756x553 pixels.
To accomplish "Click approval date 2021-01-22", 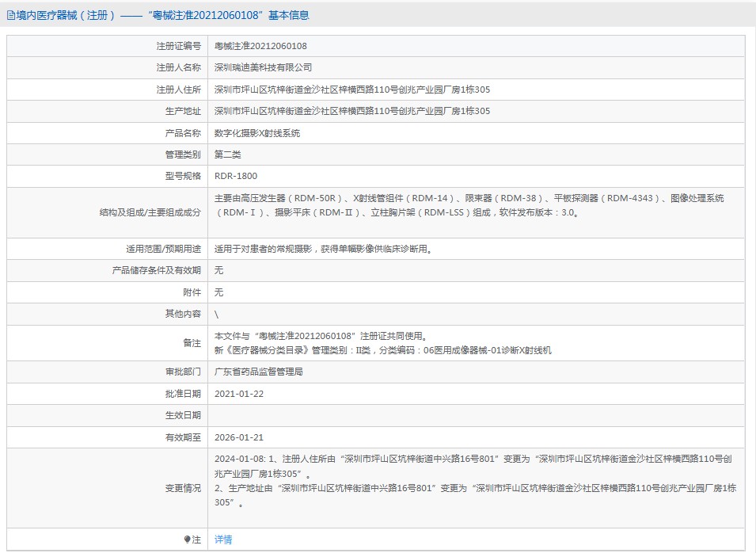I will pos(238,394).
